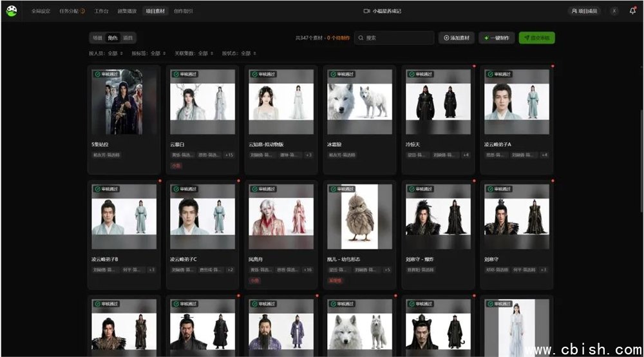
Task: Open the 按状态 filter dropdown
Action: 239,53
